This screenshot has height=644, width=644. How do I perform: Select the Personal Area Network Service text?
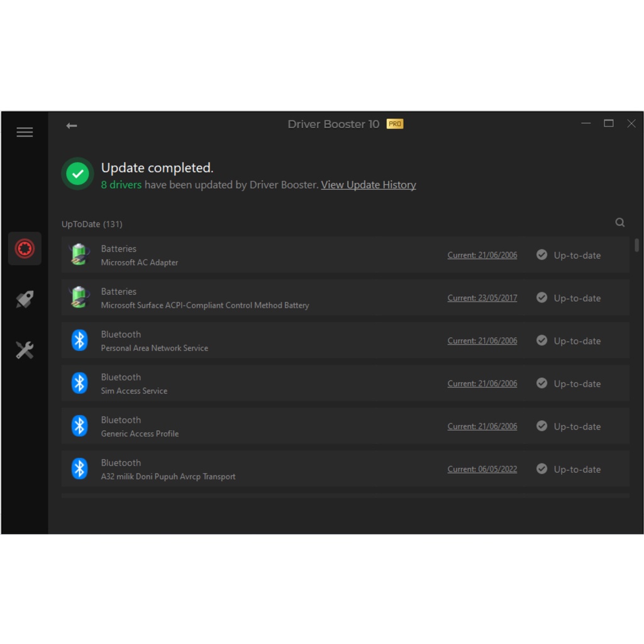(x=155, y=348)
